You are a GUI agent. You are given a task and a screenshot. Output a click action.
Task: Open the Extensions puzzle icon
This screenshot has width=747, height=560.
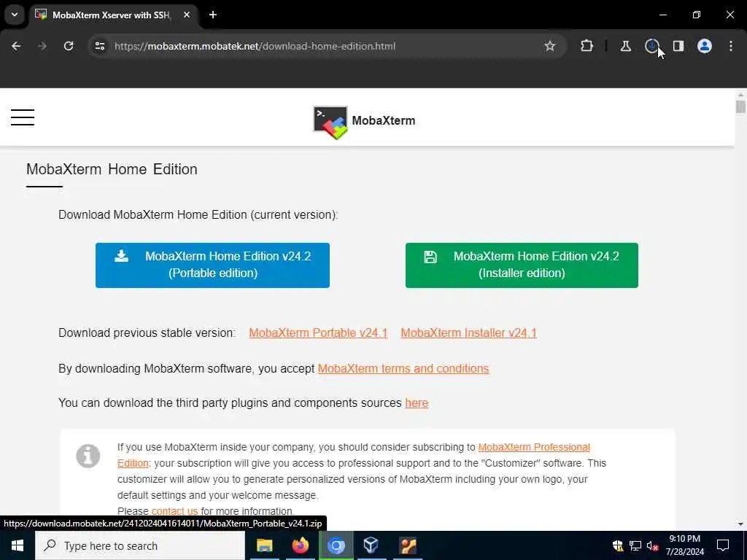(587, 46)
